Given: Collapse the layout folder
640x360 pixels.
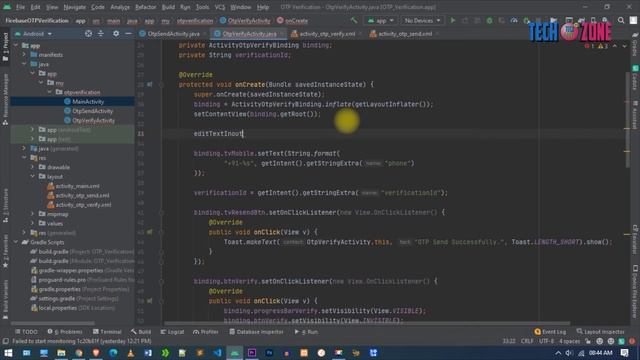Looking at the screenshot, I should pyautogui.click(x=33, y=176).
